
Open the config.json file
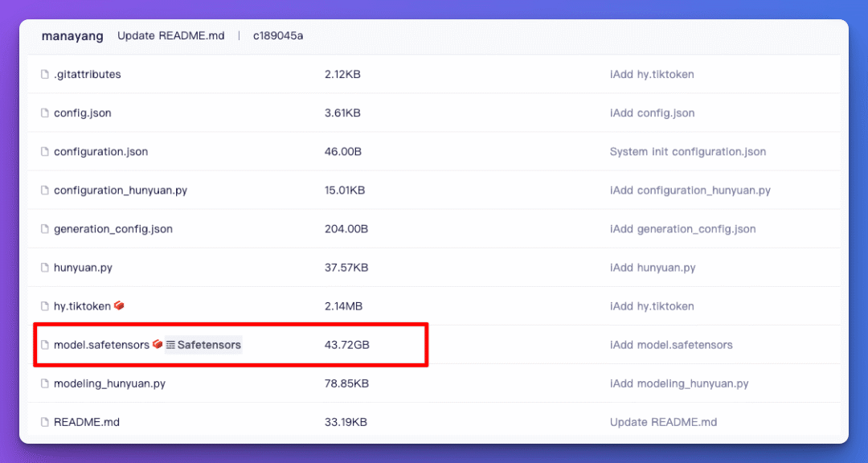click(x=83, y=113)
